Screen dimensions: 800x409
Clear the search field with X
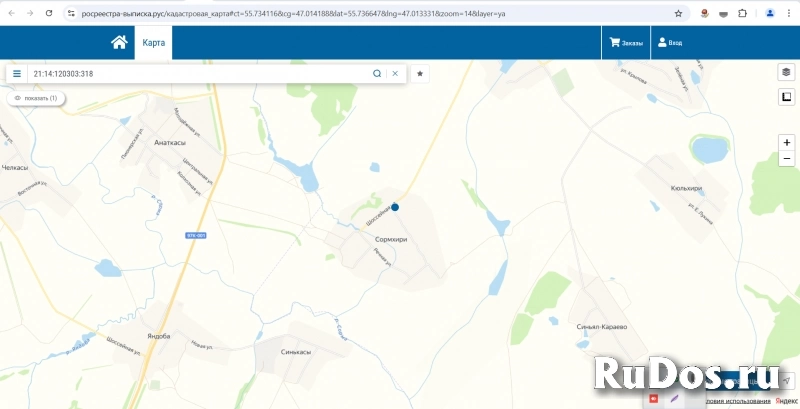pyautogui.click(x=395, y=74)
